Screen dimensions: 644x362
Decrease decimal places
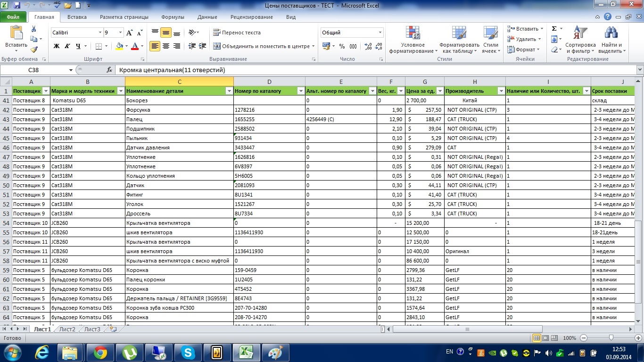coord(379,46)
